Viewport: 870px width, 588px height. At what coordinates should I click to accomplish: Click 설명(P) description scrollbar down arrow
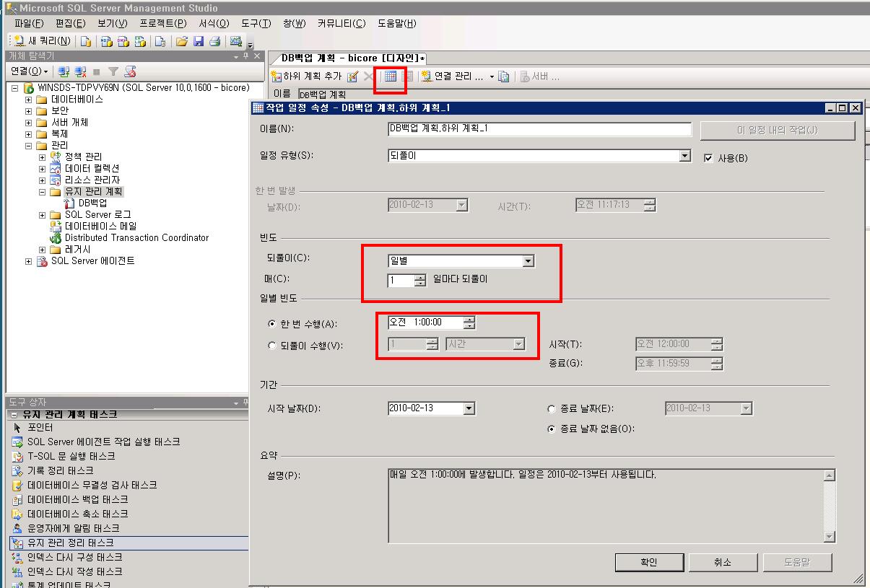pos(830,536)
